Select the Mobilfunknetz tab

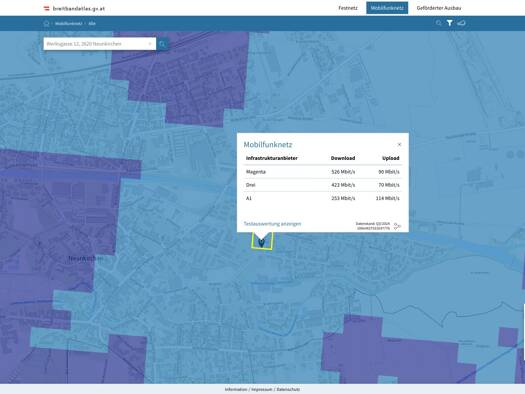(387, 8)
